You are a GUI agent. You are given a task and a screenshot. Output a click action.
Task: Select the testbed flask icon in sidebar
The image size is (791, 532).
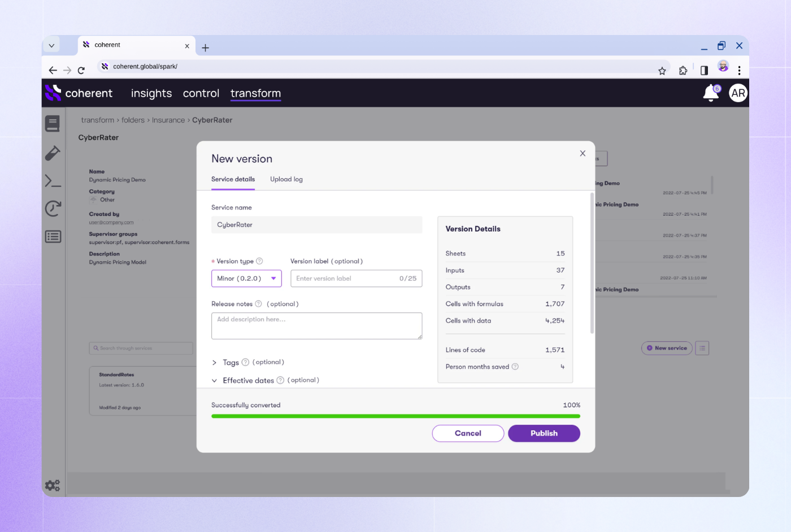(x=53, y=152)
